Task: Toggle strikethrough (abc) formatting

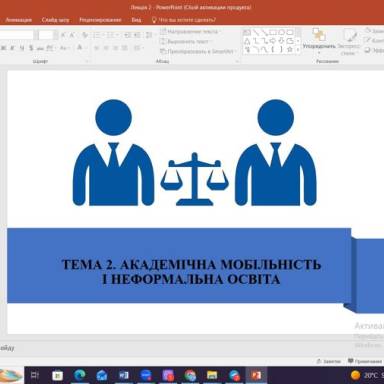Action: click(40, 48)
